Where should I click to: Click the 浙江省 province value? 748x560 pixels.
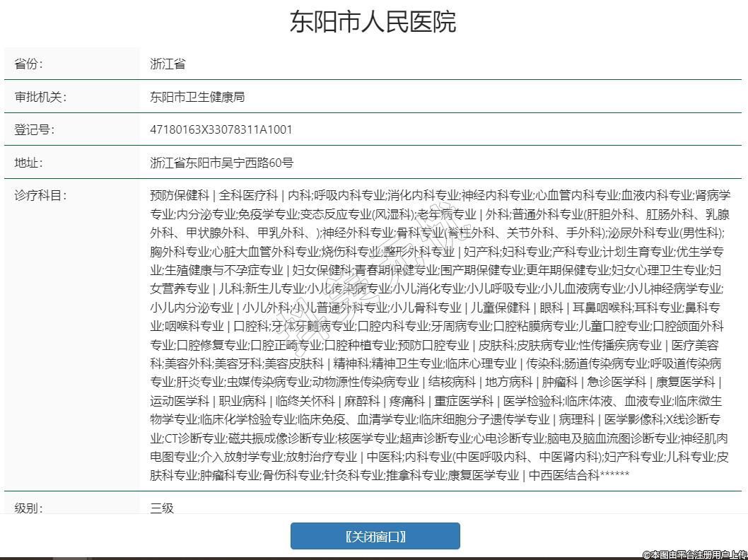pos(168,64)
